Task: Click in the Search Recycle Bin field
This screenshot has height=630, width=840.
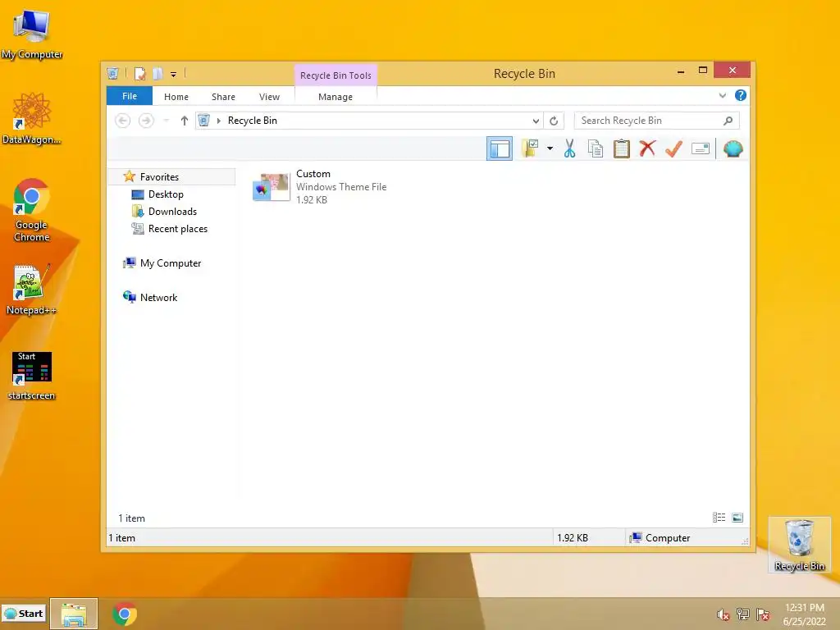Action: click(x=656, y=121)
